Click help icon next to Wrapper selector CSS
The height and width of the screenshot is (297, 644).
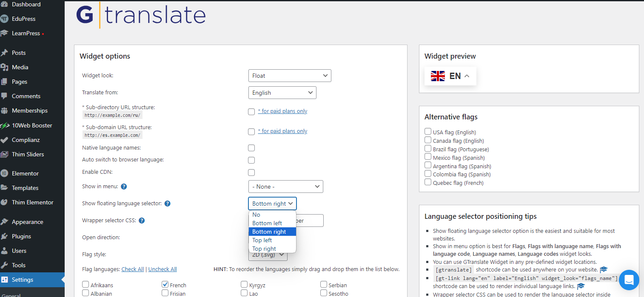click(x=142, y=221)
